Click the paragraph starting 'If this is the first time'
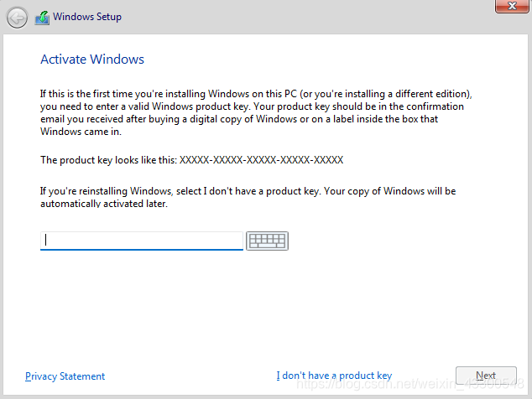Viewport: 532px width, 399px height. (256, 112)
